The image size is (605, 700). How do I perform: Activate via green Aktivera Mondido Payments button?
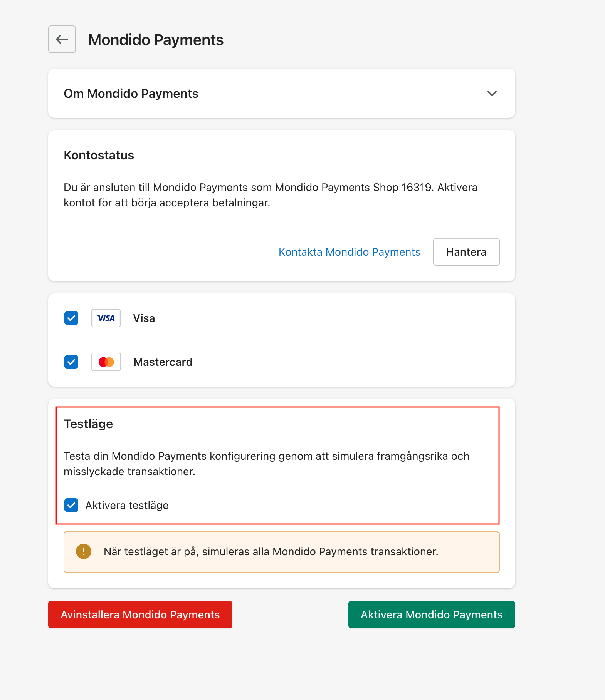click(x=432, y=615)
